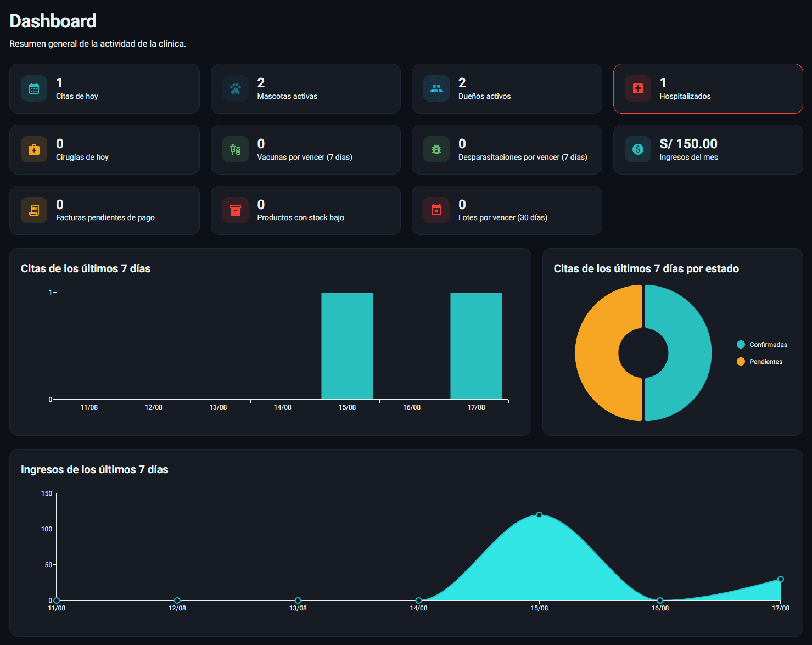Click the calendar-x icon for Lotes por vencer
This screenshot has height=645, width=812.
pos(436,210)
